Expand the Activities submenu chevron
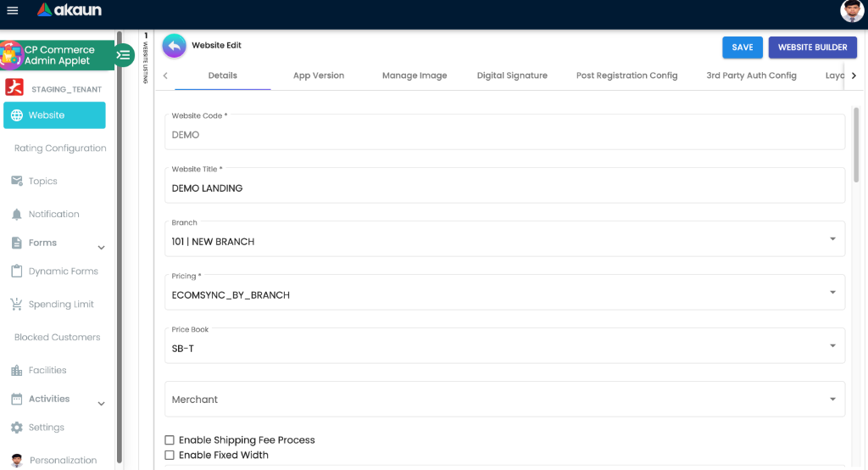Image resolution: width=868 pixels, height=470 pixels. tap(102, 404)
